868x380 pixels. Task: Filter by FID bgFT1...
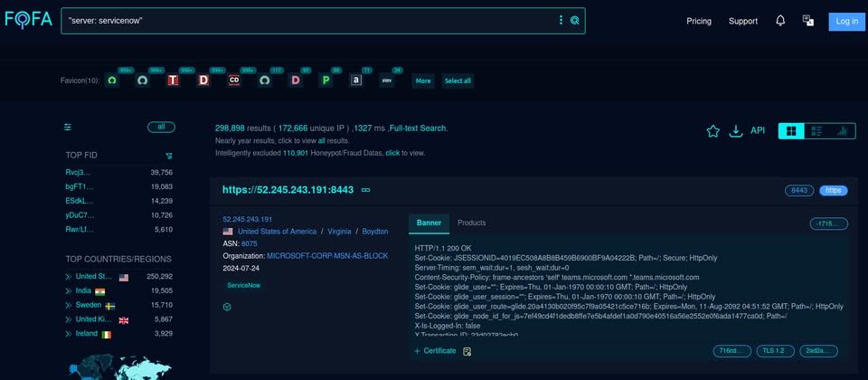coord(80,186)
